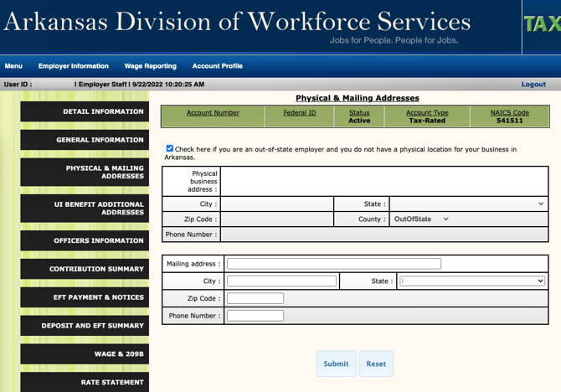561x392 pixels.
Task: Select the mailing Zip Code field
Action: tap(255, 298)
